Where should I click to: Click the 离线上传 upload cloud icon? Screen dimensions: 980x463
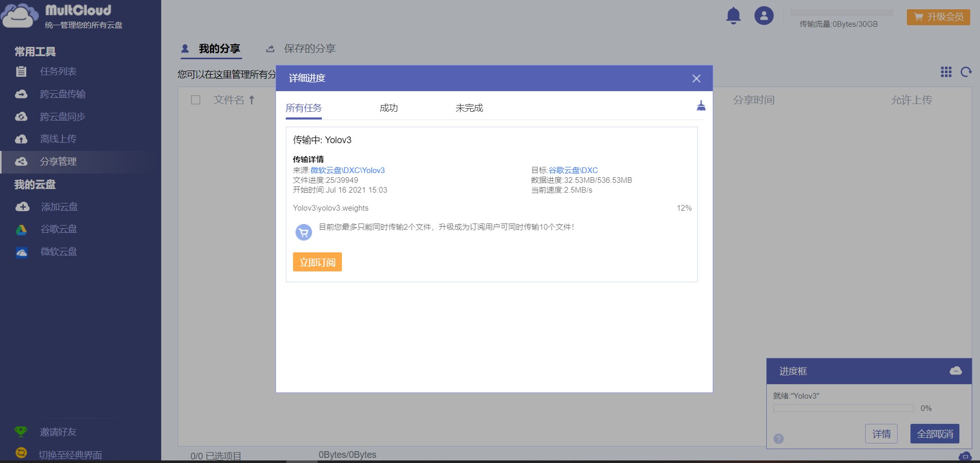21,139
